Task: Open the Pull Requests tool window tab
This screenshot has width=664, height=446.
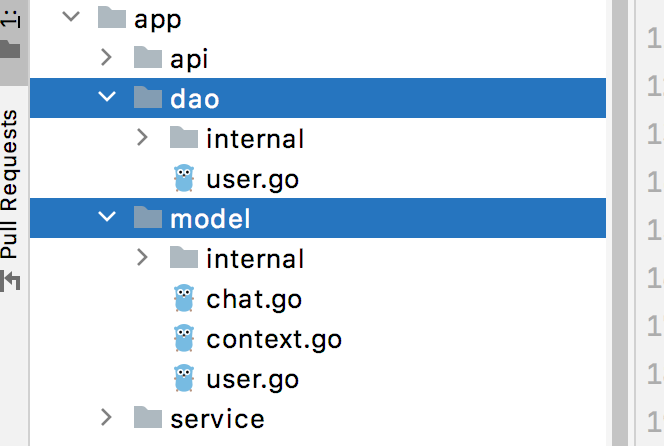Action: coord(10,199)
